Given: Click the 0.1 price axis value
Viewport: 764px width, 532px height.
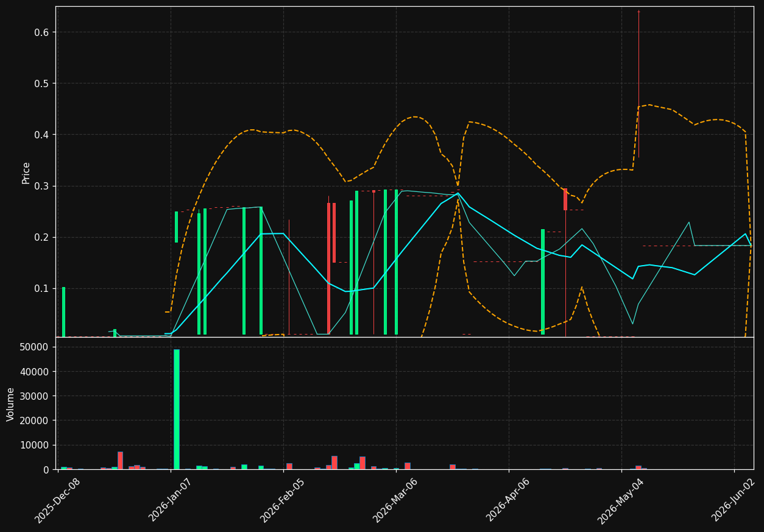Looking at the screenshot, I should pyautogui.click(x=41, y=288).
